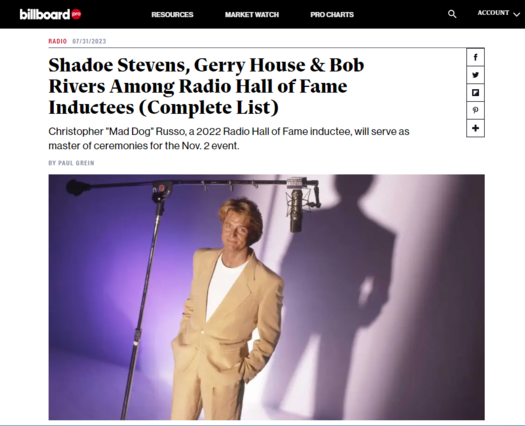Open the search magnifier icon

tap(452, 14)
